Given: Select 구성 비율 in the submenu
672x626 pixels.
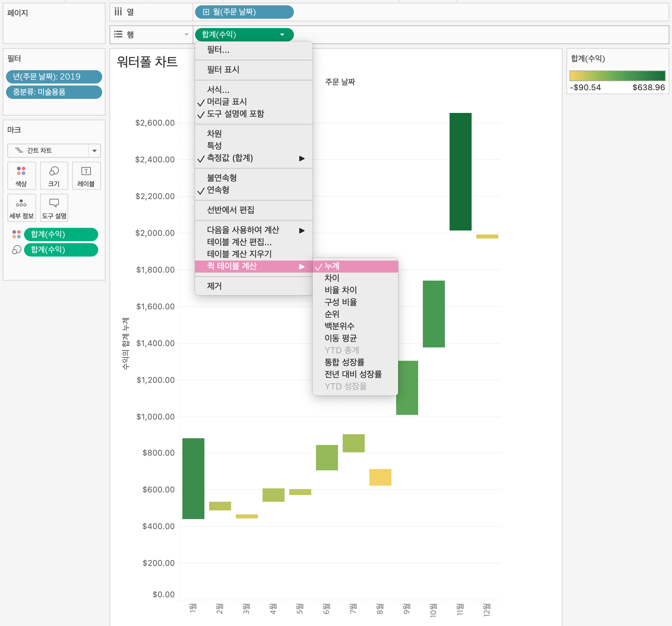Looking at the screenshot, I should pos(340,302).
